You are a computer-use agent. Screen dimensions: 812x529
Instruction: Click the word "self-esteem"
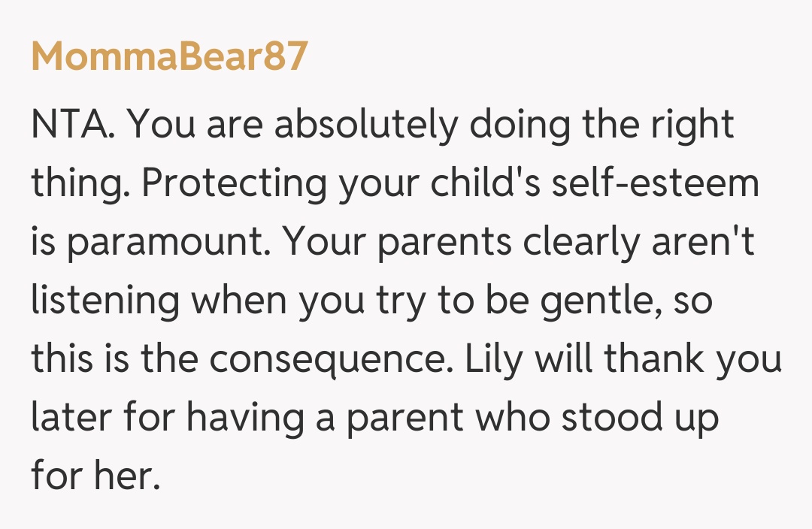[x=655, y=183]
